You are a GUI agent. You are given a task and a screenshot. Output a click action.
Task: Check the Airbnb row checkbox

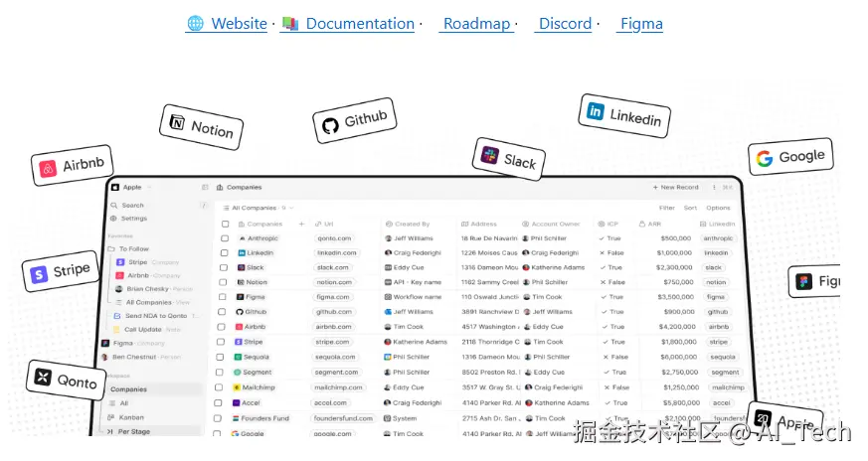pos(222,327)
